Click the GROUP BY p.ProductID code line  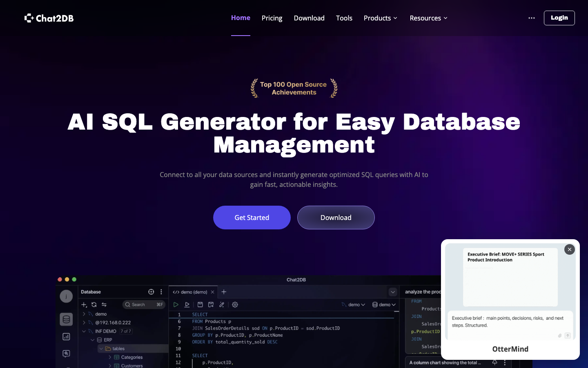[x=237, y=335]
